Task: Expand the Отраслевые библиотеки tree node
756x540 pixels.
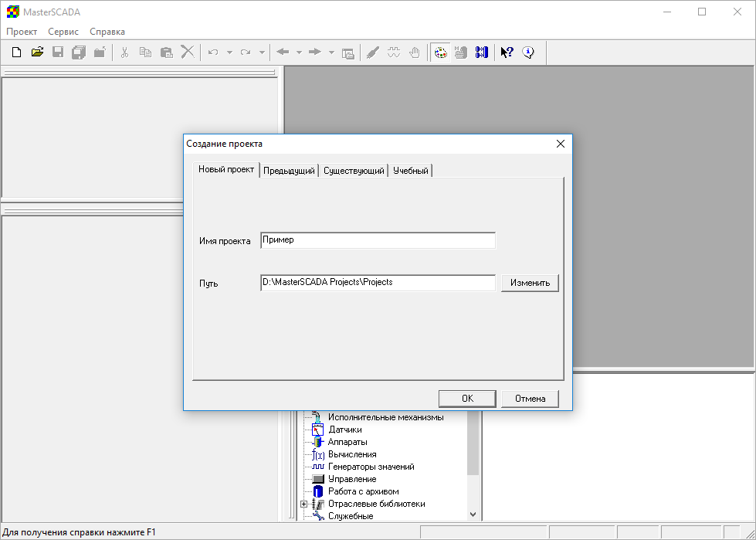Action: [304, 504]
